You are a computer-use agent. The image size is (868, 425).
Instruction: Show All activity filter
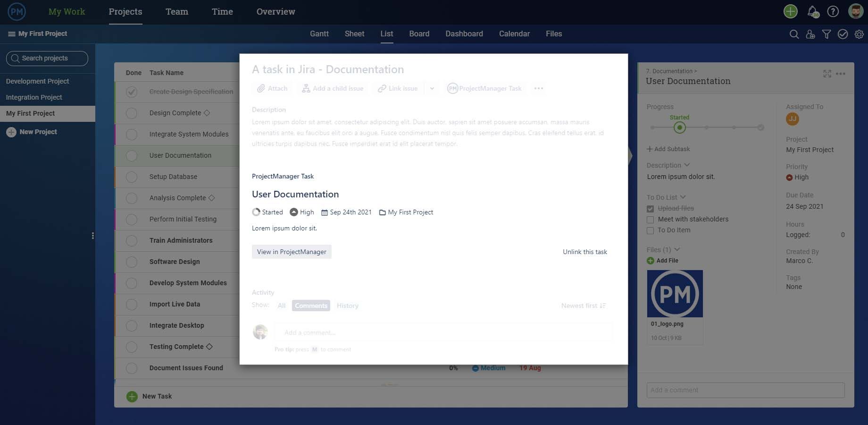tap(282, 306)
